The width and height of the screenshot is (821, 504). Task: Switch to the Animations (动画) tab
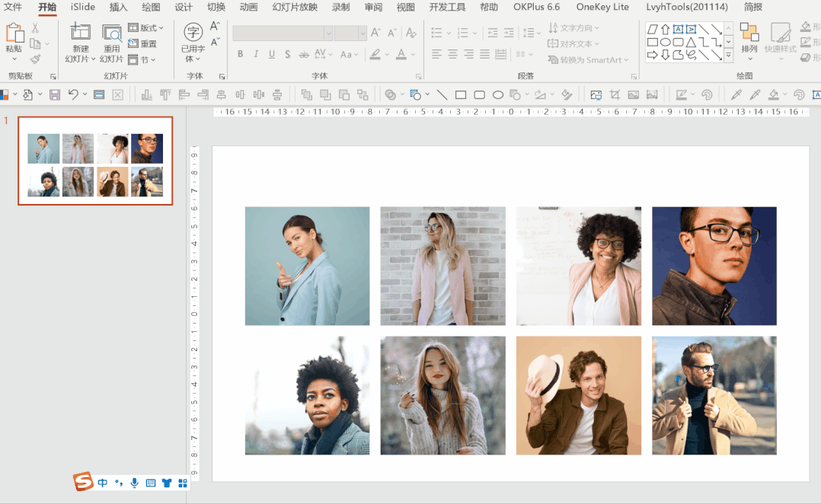(248, 7)
